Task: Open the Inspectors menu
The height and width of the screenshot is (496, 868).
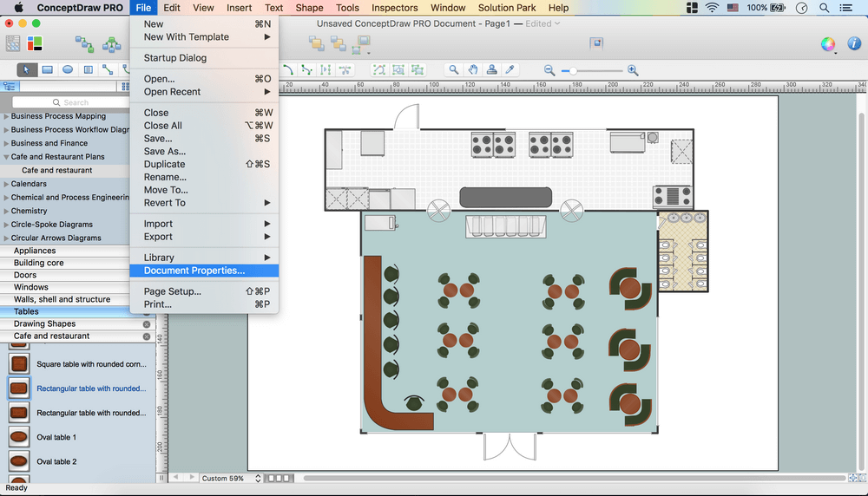Action: (x=395, y=8)
